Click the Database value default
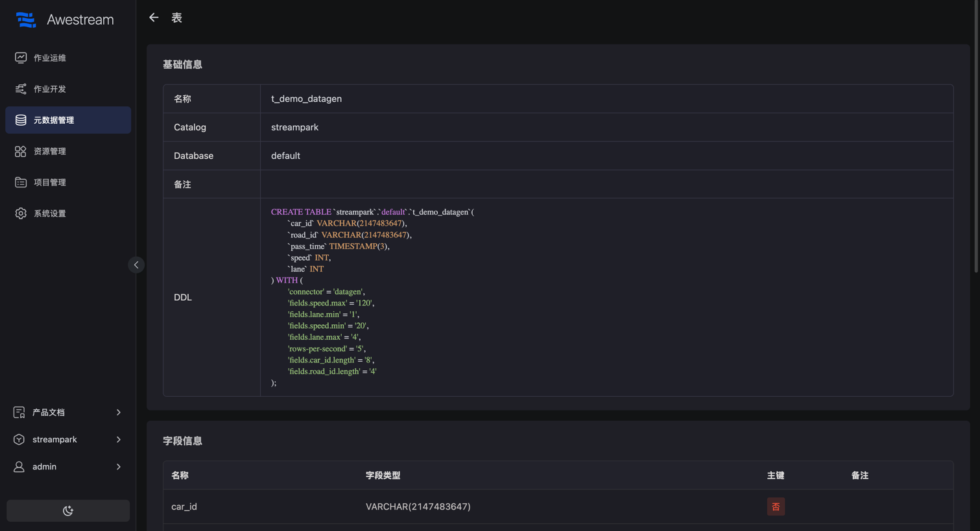This screenshot has height=531, width=980. click(x=285, y=156)
